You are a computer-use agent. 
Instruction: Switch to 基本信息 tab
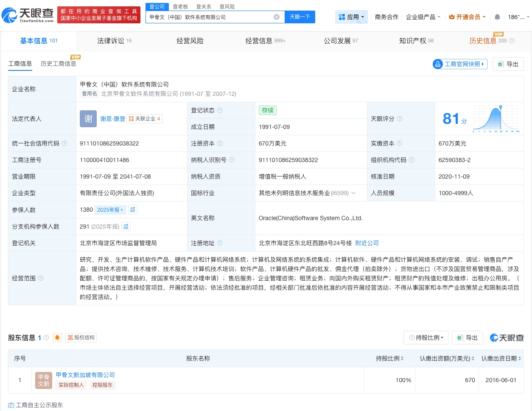(x=39, y=41)
